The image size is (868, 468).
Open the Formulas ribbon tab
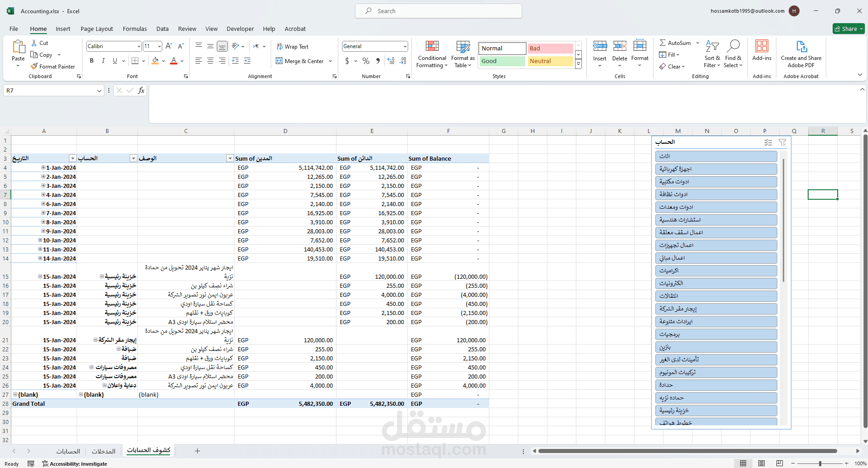(135, 29)
